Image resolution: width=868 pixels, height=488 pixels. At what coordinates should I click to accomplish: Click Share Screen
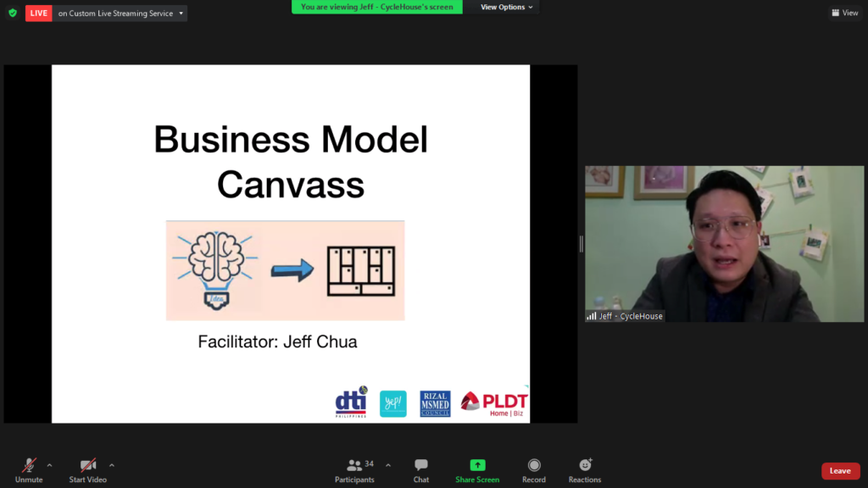coord(477,466)
